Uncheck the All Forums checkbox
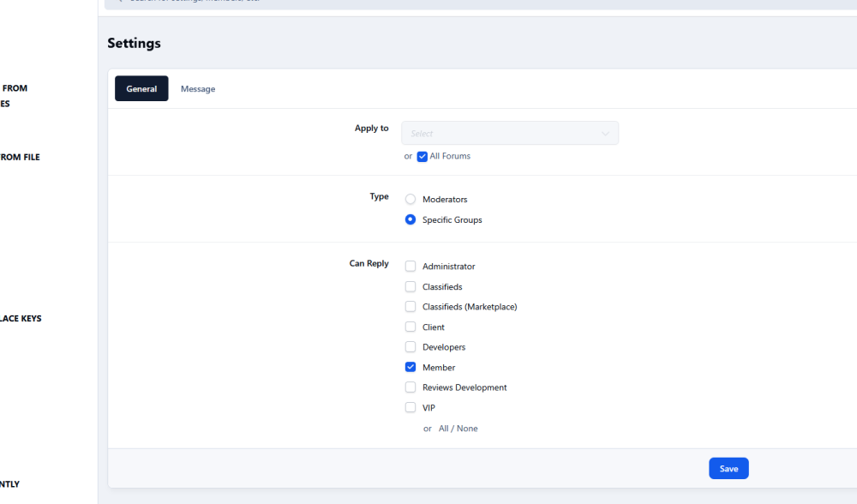857x504 pixels. [423, 157]
